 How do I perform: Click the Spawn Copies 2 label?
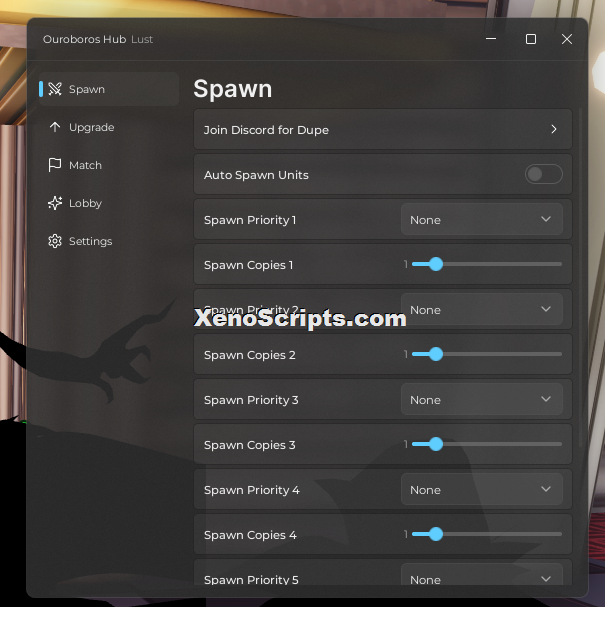point(249,355)
